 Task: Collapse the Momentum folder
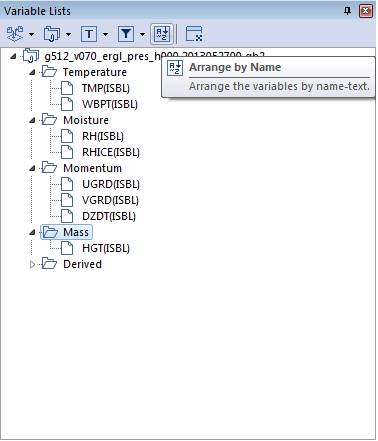click(x=32, y=168)
